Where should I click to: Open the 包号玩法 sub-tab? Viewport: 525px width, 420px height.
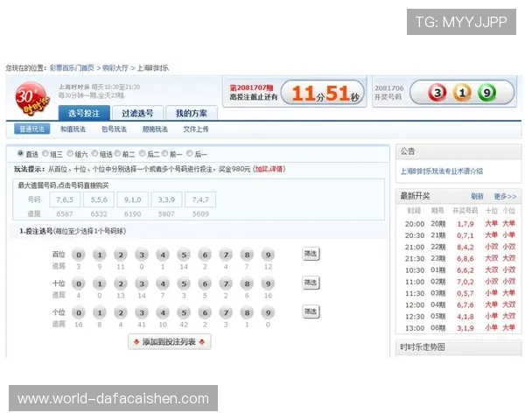pos(114,129)
